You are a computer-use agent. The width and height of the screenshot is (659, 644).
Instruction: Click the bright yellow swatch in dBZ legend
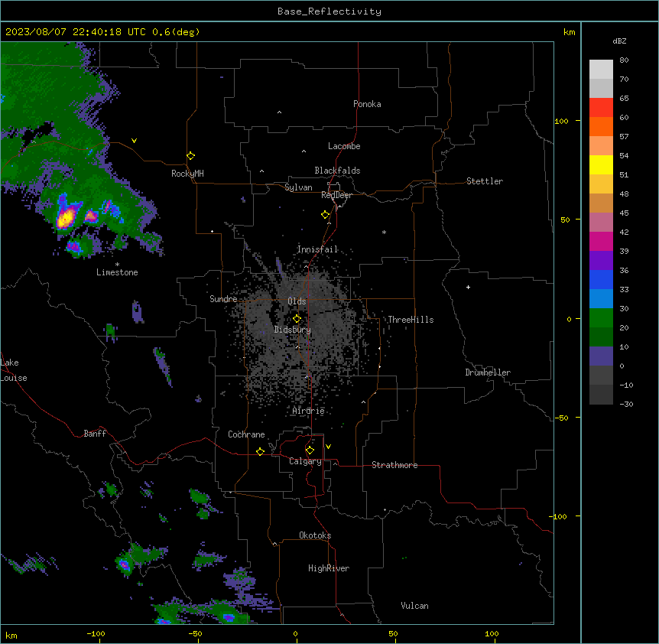point(601,164)
